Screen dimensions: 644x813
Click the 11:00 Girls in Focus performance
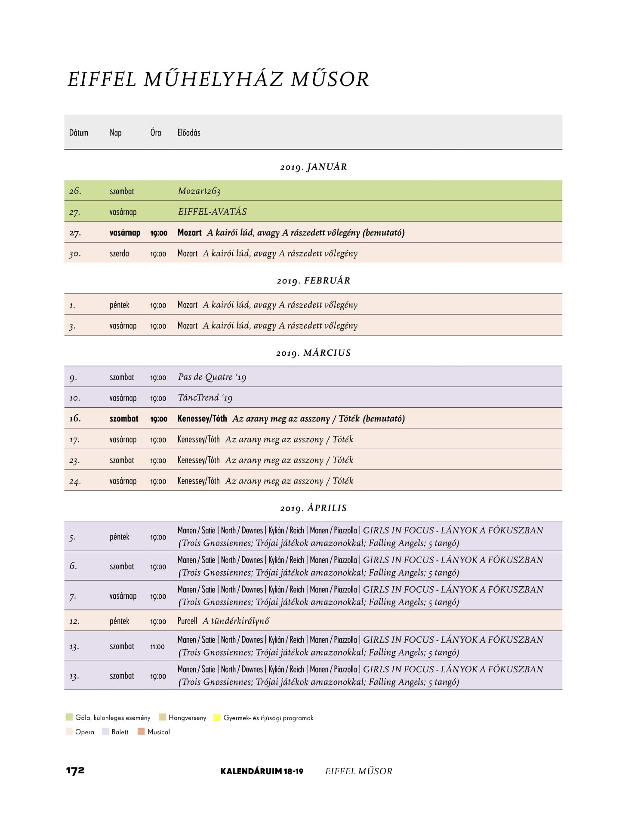[x=313, y=646]
